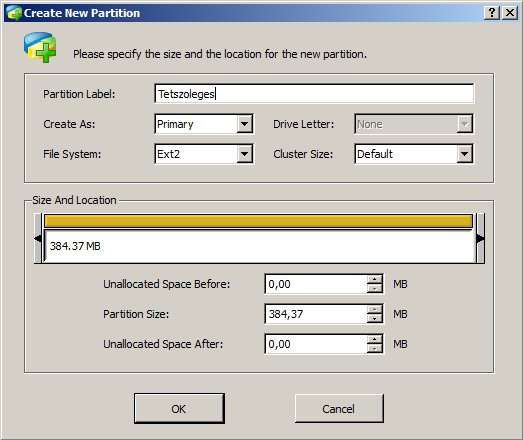Click the Cancel button
The height and width of the screenshot is (440, 523).
click(339, 409)
